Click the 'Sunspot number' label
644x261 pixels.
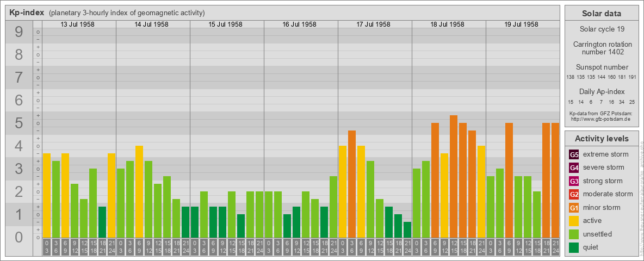coord(602,67)
